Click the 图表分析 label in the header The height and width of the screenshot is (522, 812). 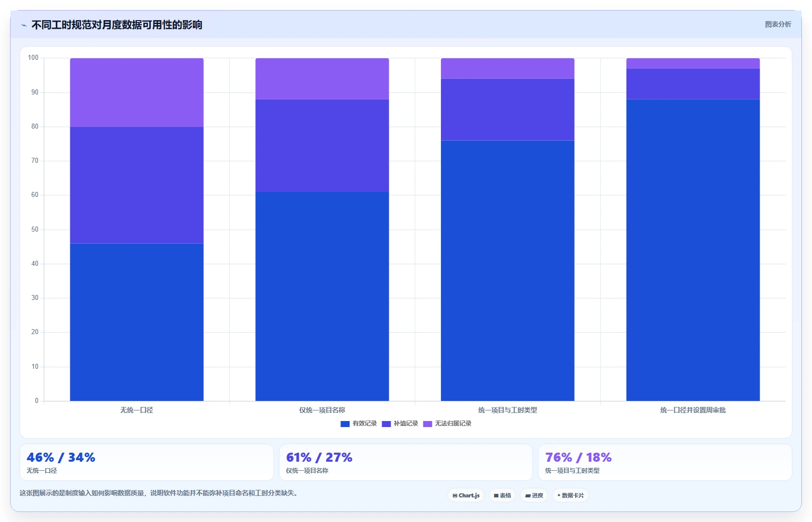pos(778,24)
